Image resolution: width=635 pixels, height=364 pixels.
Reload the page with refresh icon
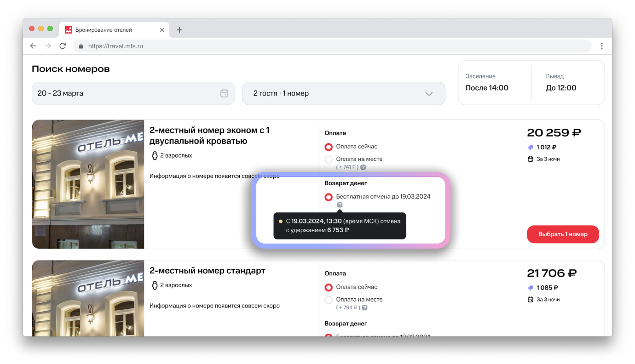63,46
